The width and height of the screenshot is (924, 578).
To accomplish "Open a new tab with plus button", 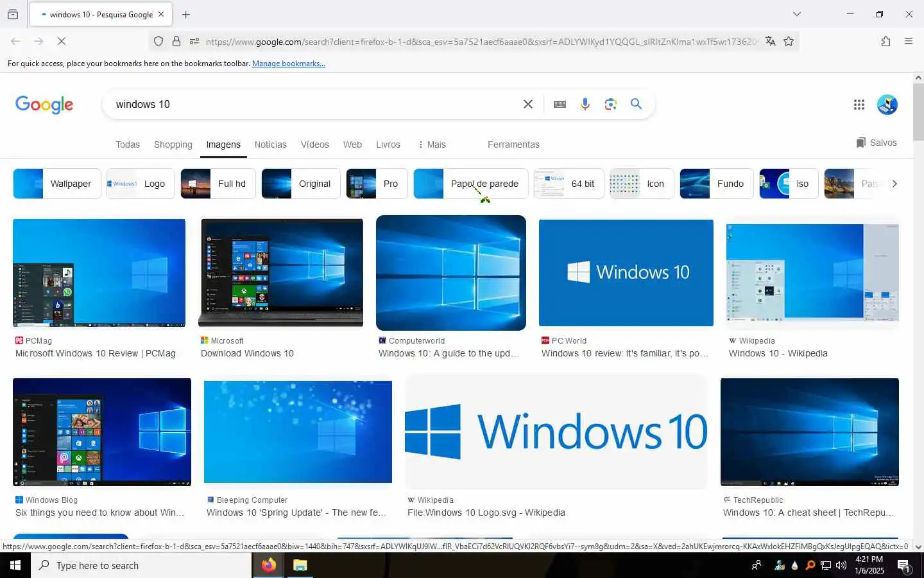I will [185, 14].
